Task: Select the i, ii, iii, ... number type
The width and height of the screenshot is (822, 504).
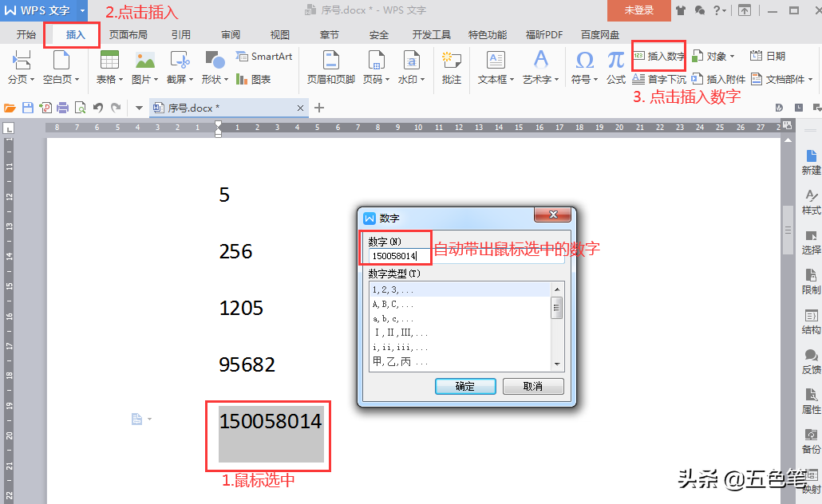Action: click(x=460, y=348)
